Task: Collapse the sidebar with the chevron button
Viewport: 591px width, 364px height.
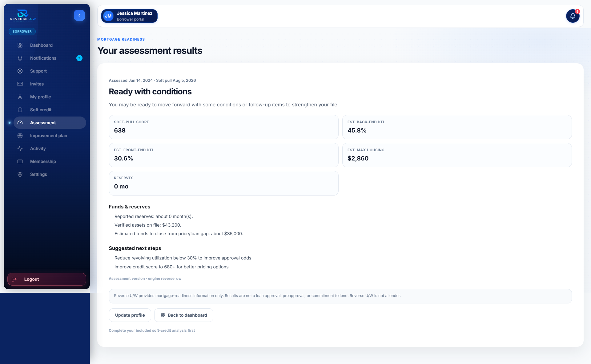Action: point(79,15)
